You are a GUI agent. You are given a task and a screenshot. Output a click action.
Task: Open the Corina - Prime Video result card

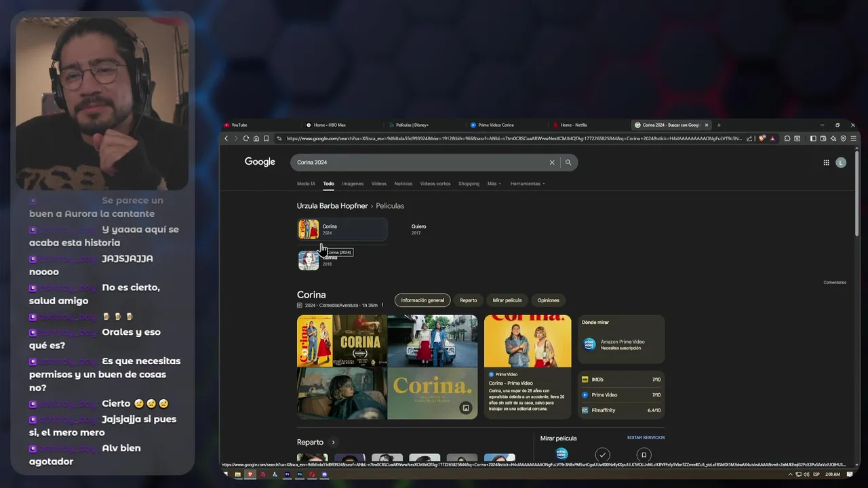click(528, 367)
